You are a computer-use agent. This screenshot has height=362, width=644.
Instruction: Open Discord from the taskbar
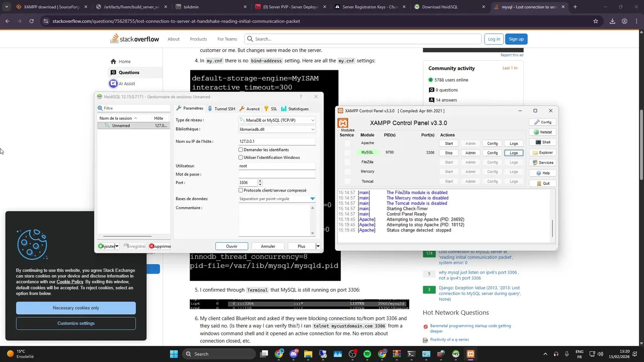(294, 354)
